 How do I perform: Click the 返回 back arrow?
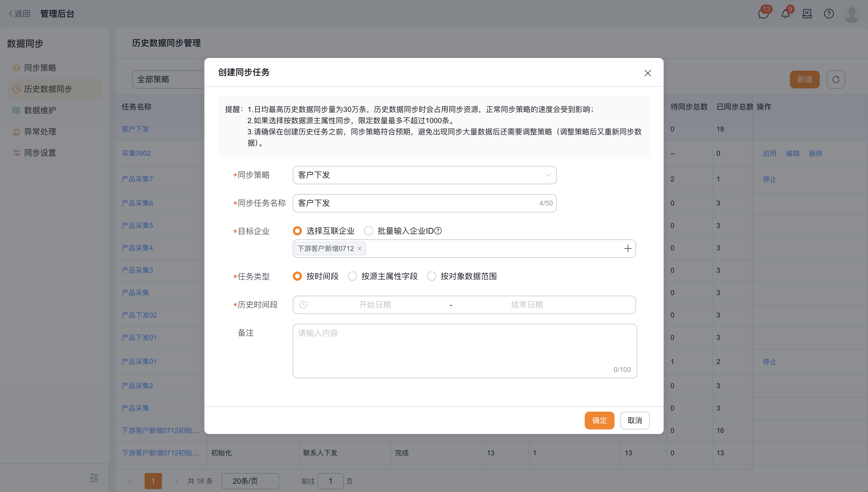[19, 14]
